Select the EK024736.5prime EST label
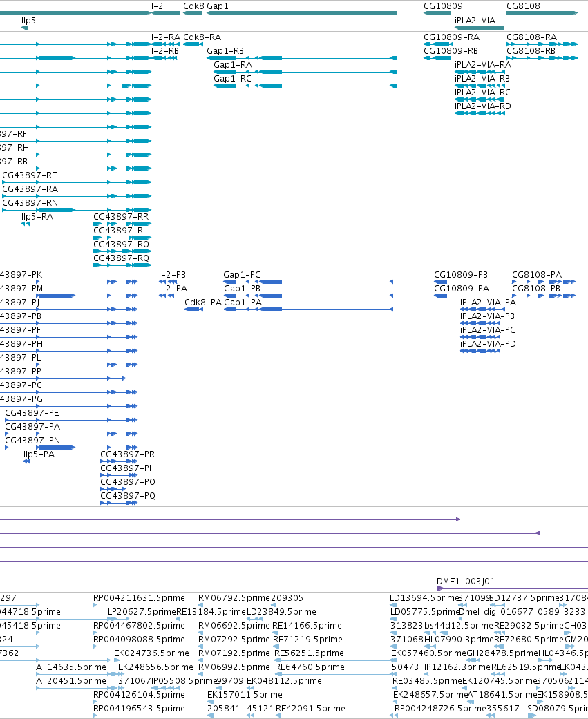588x719 pixels. point(151,653)
